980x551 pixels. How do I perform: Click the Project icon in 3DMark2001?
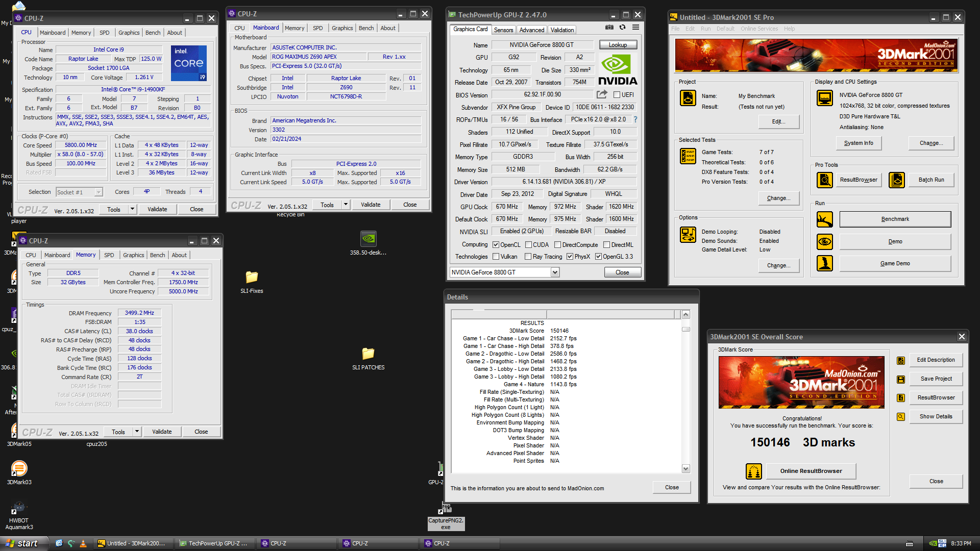point(688,98)
